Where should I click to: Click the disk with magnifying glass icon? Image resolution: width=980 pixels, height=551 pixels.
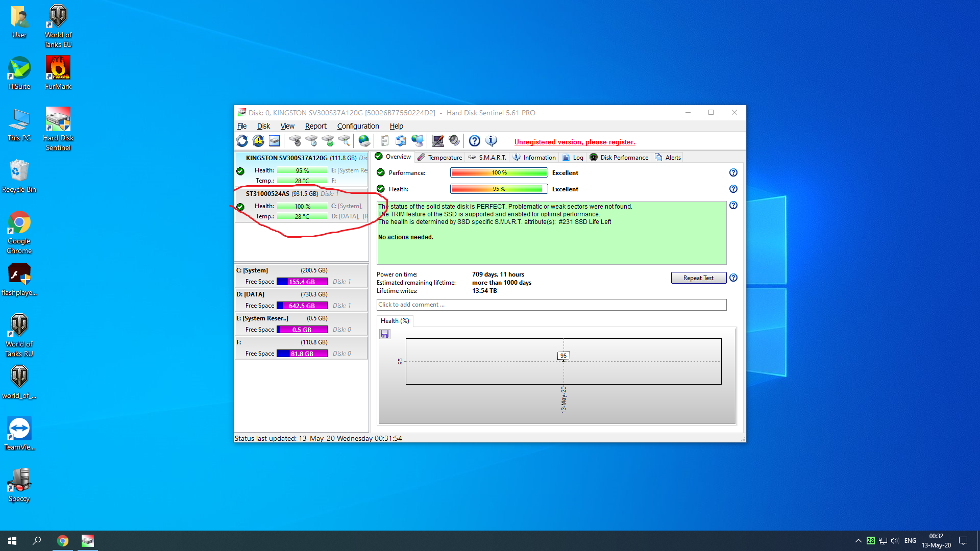tap(344, 141)
